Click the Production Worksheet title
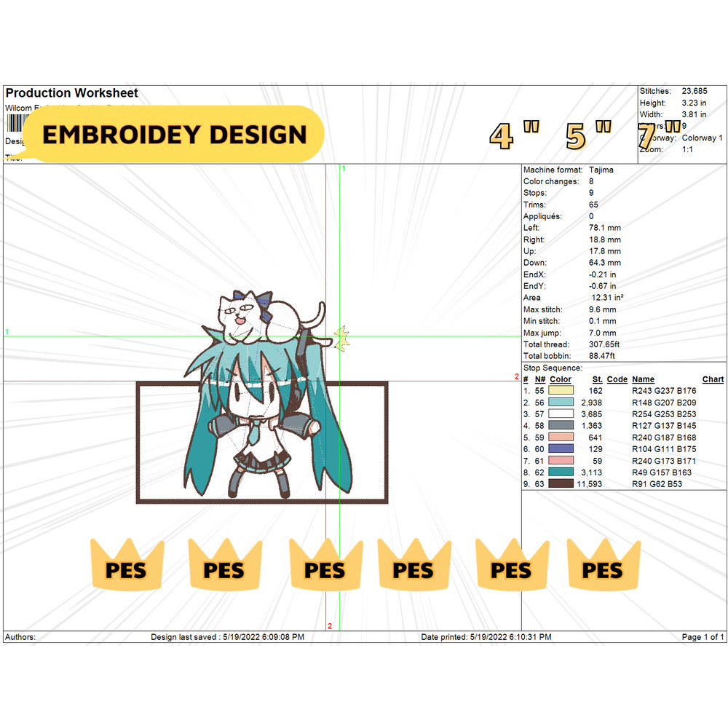 tap(71, 93)
